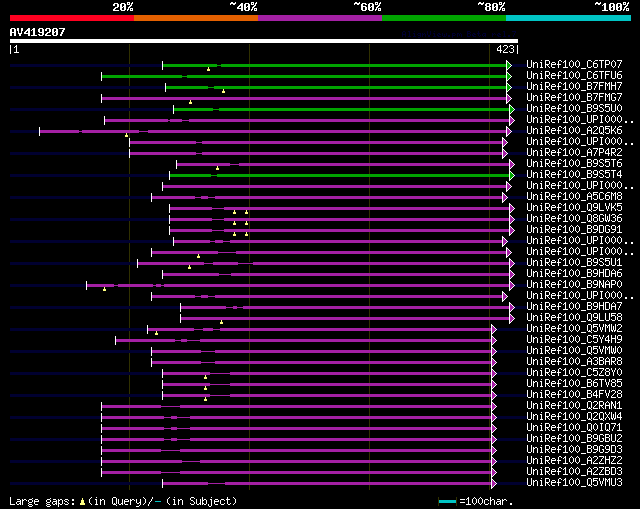Select the UniRef100_C5Z8Y0 label
The height and width of the screenshot is (509, 640).
coord(574,373)
